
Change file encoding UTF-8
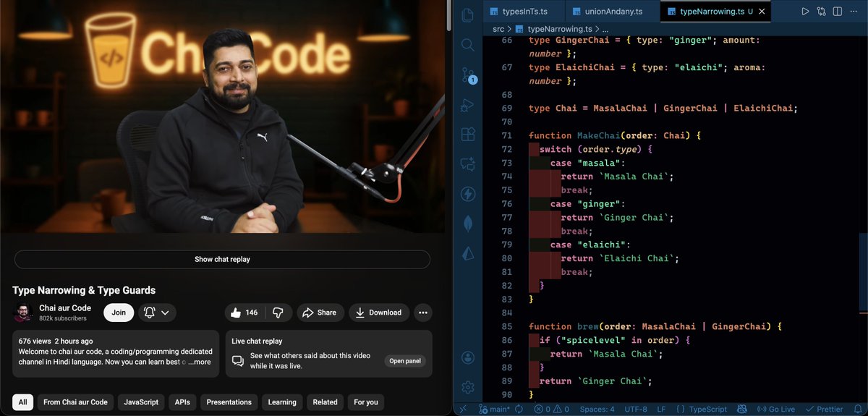click(634, 409)
